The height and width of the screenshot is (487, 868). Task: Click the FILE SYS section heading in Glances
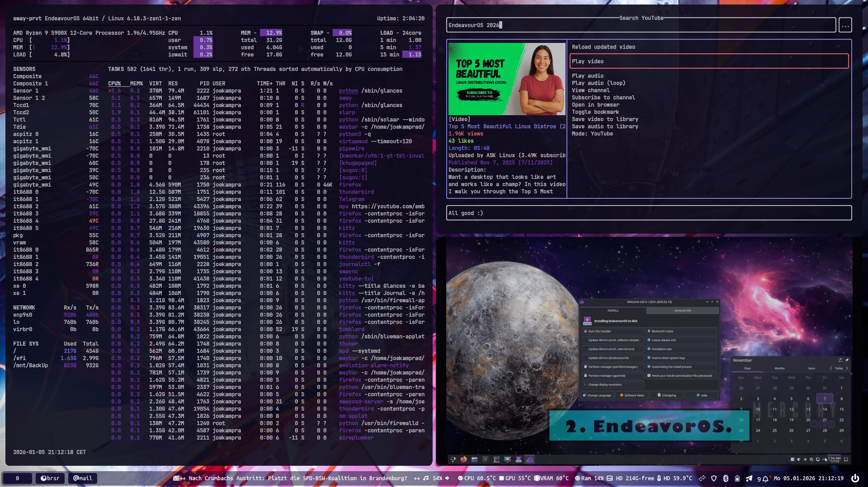click(26, 344)
